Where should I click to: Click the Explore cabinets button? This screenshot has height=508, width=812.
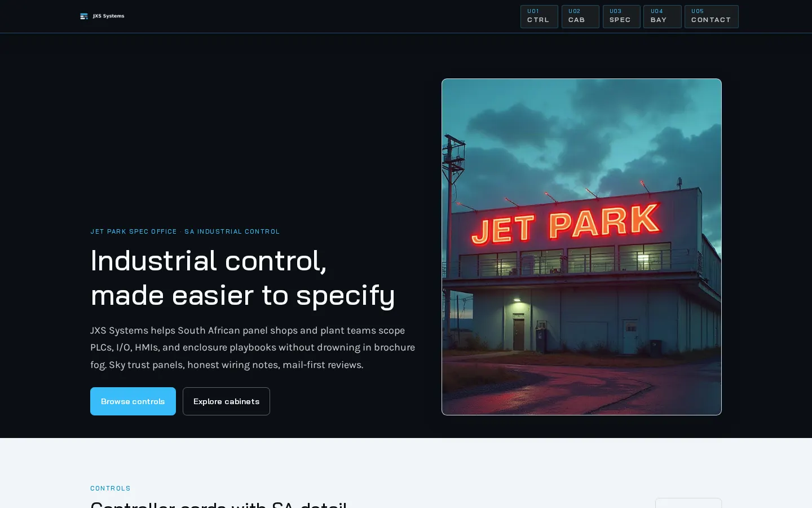pos(226,401)
